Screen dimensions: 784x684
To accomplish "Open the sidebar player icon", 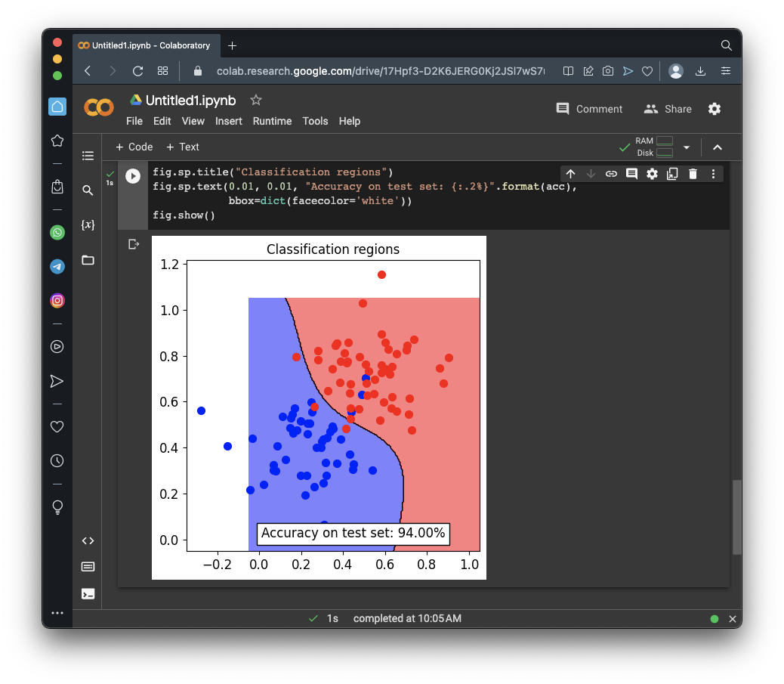I will click(x=57, y=347).
